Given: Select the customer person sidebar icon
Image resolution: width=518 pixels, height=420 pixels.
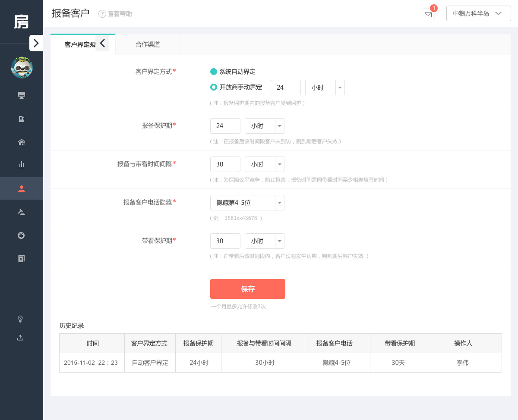Looking at the screenshot, I should pyautogui.click(x=21, y=188).
